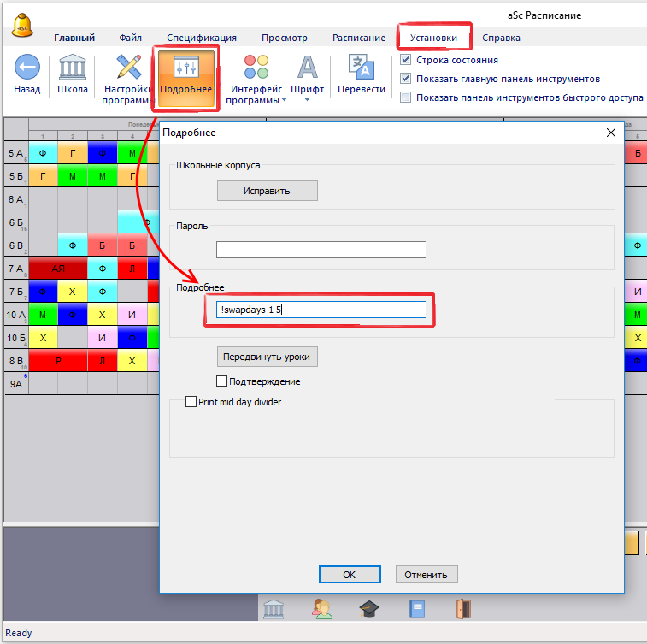
Task: Check the Подтверждение checkbox
Action: point(222,381)
